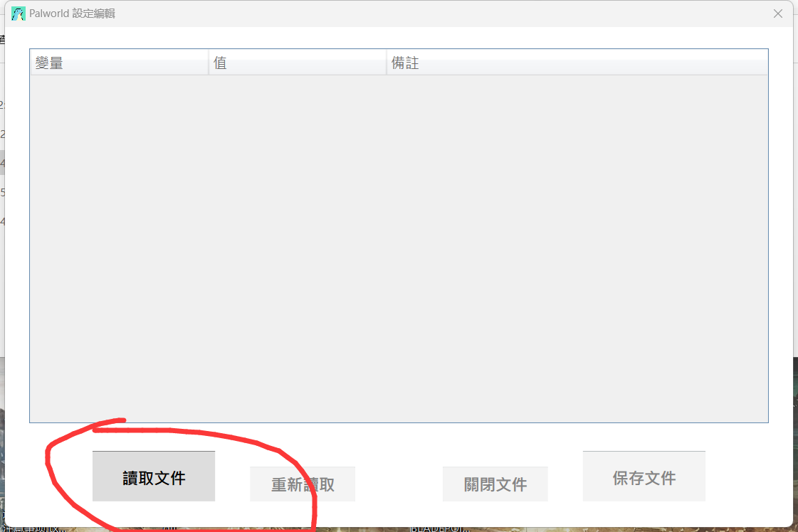Image resolution: width=798 pixels, height=532 pixels.
Task: Click the Palworld app icon in title bar
Action: coord(19,14)
